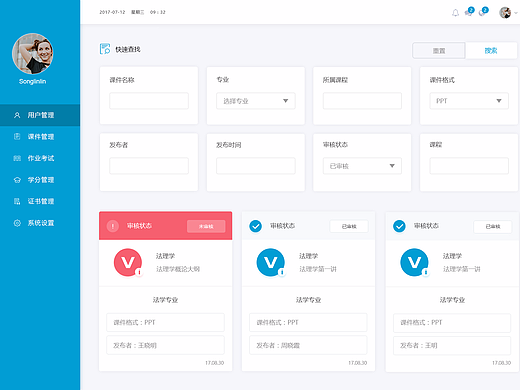Viewport: 520px width, 390px height.
Task: Open the 专业 选择专业 dropdown
Action: coord(256,101)
